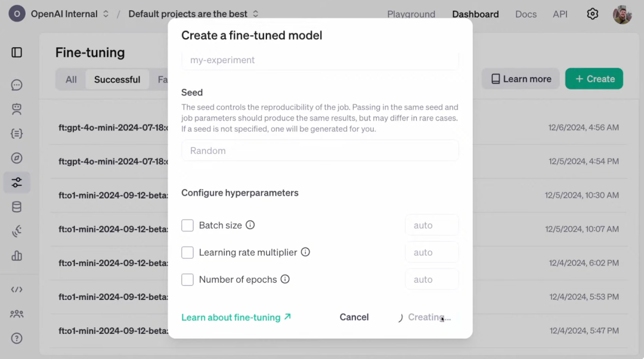The height and width of the screenshot is (359, 644).
Task: Click the Batch size info icon
Action: [250, 225]
